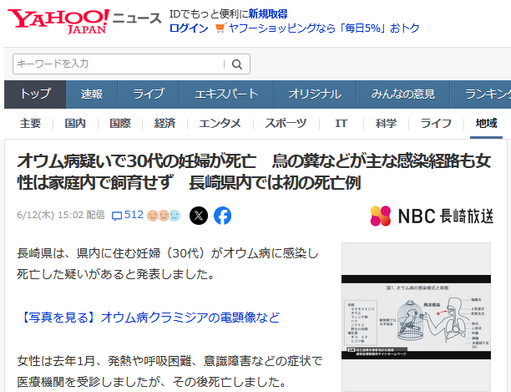511x392 pixels.
Task: Share article on Facebook icon
Action: [223, 216]
